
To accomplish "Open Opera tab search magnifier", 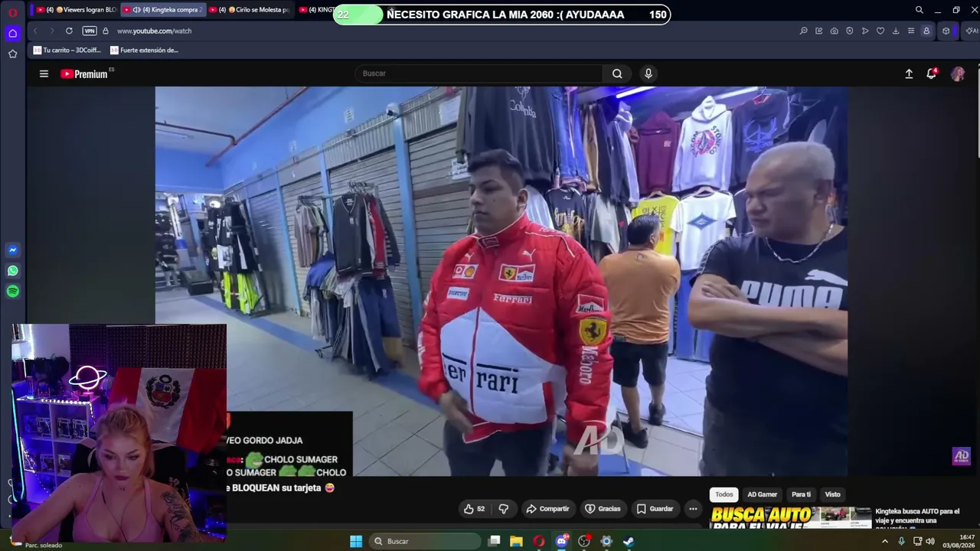I will click(x=919, y=10).
